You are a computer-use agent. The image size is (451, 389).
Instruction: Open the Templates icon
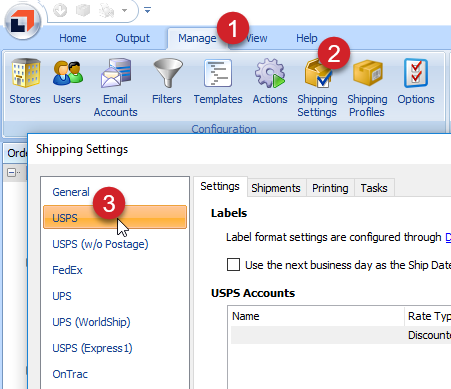tap(218, 81)
